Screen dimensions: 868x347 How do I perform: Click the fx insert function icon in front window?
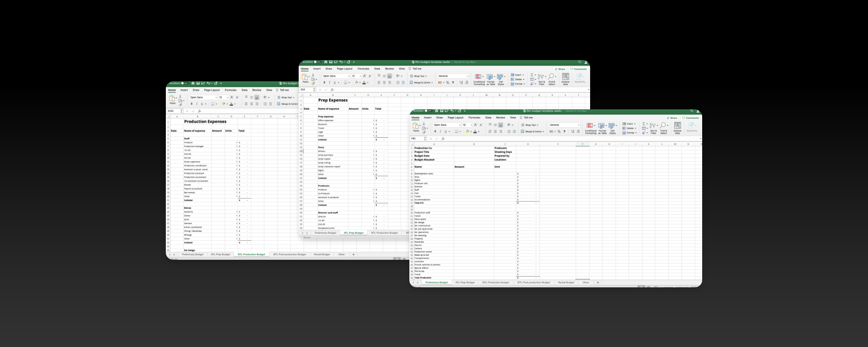[x=443, y=139]
